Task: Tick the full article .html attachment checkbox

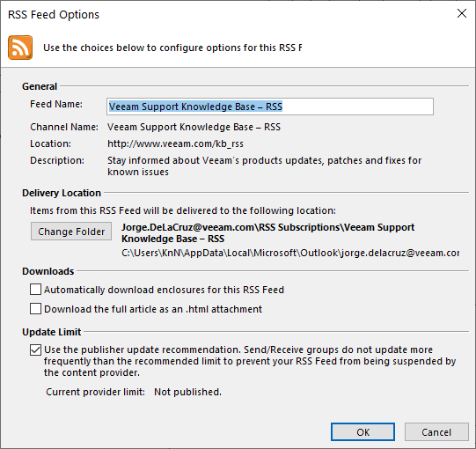Action: coord(35,309)
